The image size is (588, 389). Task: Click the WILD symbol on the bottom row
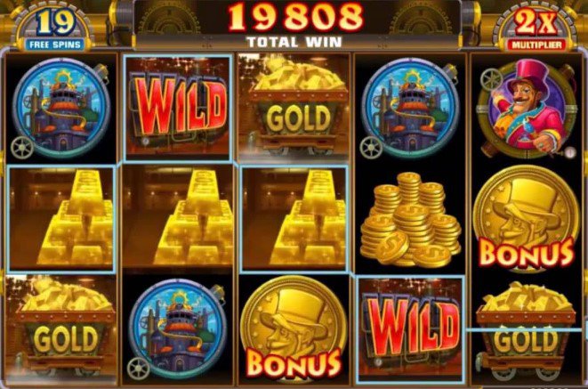click(x=411, y=329)
